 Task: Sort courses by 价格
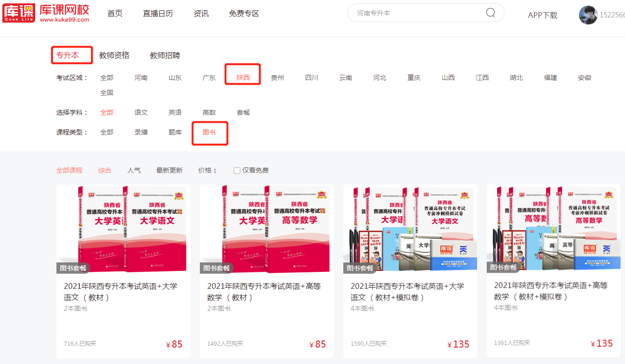[205, 170]
